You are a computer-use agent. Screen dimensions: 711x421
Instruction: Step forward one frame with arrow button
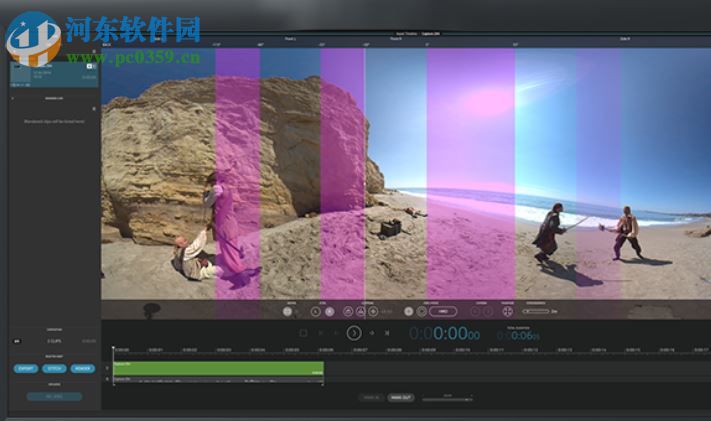pos(372,333)
